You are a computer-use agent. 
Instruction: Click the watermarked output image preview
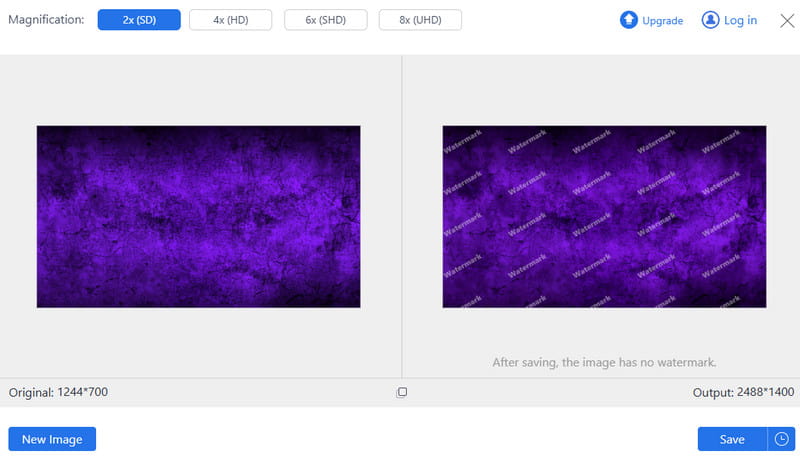[x=604, y=216]
